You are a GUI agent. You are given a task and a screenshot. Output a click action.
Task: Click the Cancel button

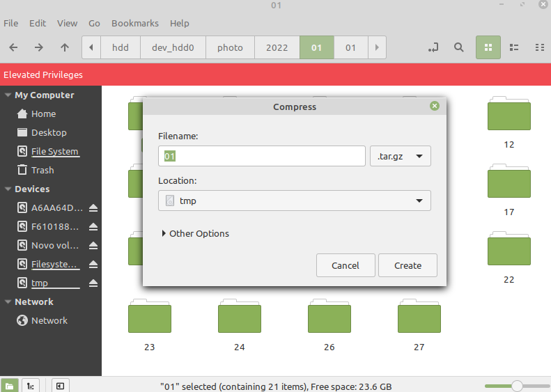pos(346,265)
